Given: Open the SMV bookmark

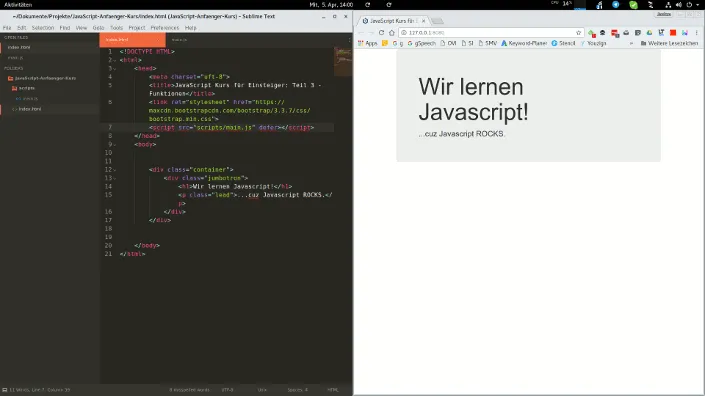Looking at the screenshot, I should [487, 44].
